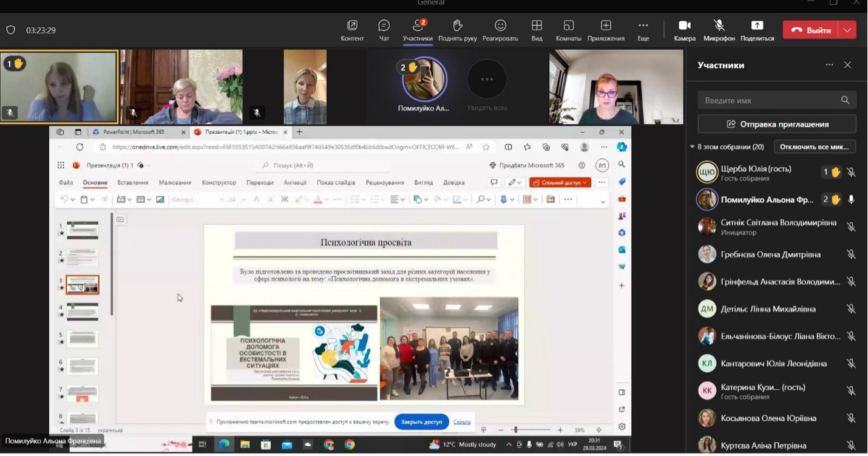Click the Поделиться share screen icon

click(757, 26)
